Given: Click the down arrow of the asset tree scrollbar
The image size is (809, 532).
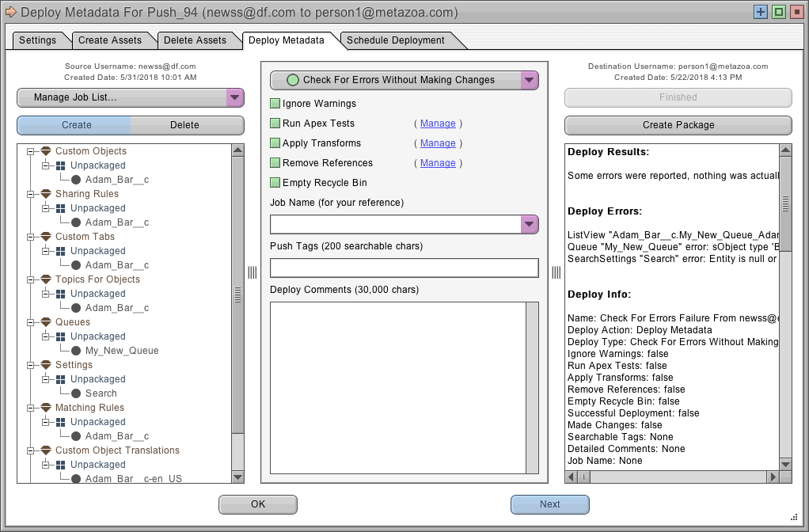Looking at the screenshot, I should point(237,477).
